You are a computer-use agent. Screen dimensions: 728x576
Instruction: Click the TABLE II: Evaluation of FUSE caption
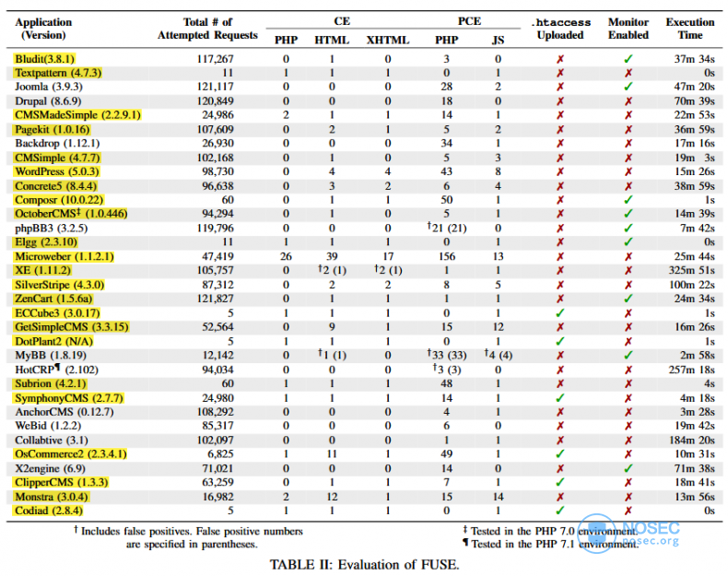(365, 565)
